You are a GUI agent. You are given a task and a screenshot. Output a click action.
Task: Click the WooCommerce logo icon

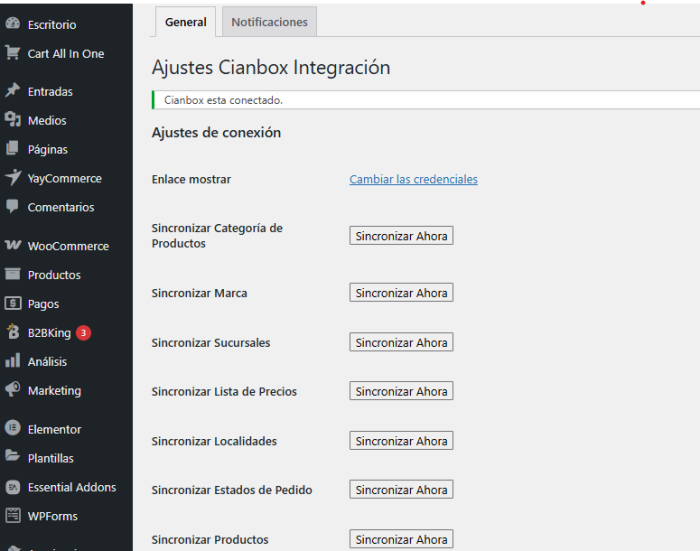12,245
